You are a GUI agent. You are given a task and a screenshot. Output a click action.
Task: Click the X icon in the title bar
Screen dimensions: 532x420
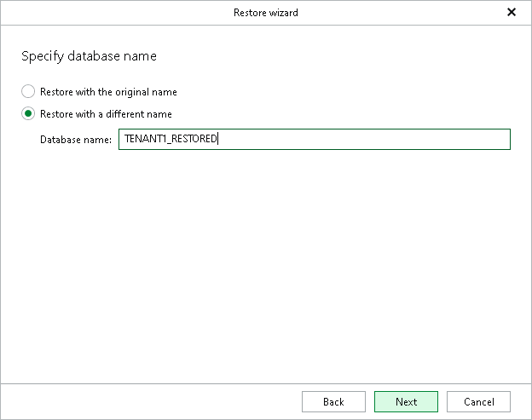512,12
